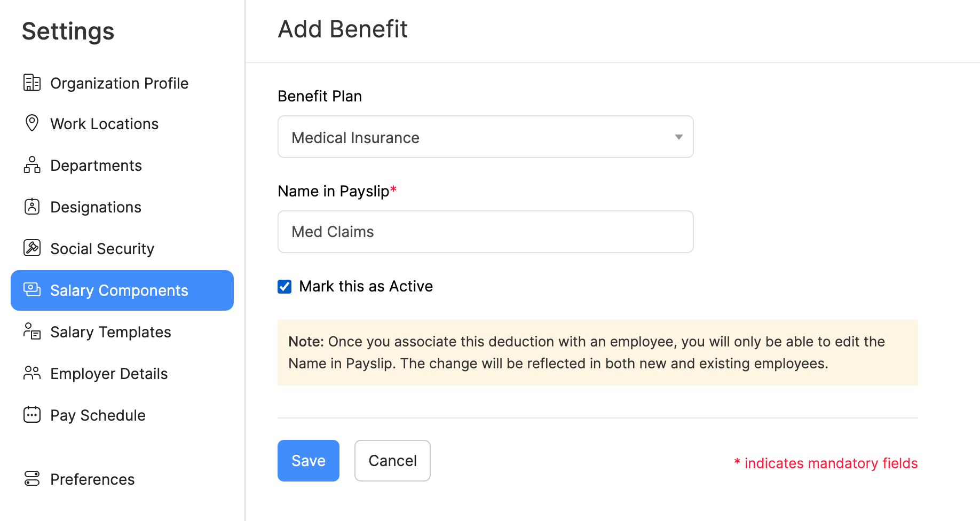Cancel adding the benefit
The height and width of the screenshot is (521, 980).
[392, 460]
